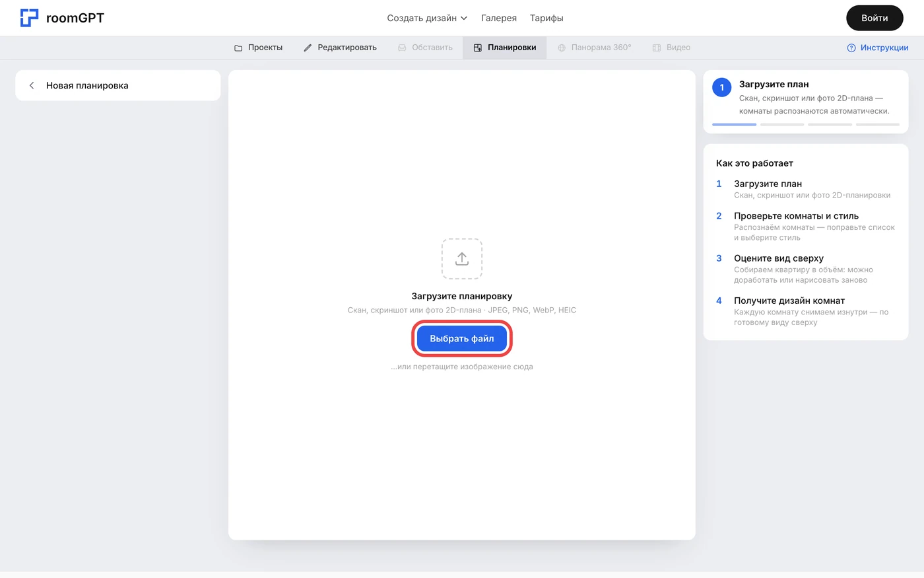Viewport: 924px width, 578px height.
Task: Click the Загрузите план item in the Как это работает list
Action: pyautogui.click(x=806, y=189)
